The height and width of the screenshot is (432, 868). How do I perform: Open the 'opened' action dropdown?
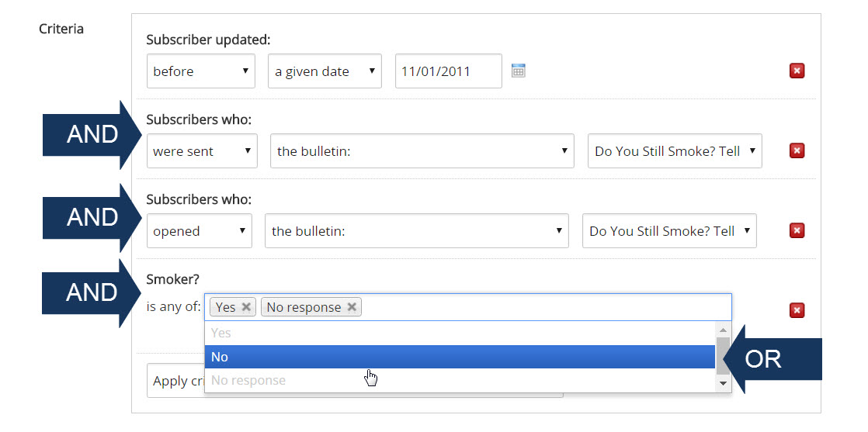coord(199,231)
